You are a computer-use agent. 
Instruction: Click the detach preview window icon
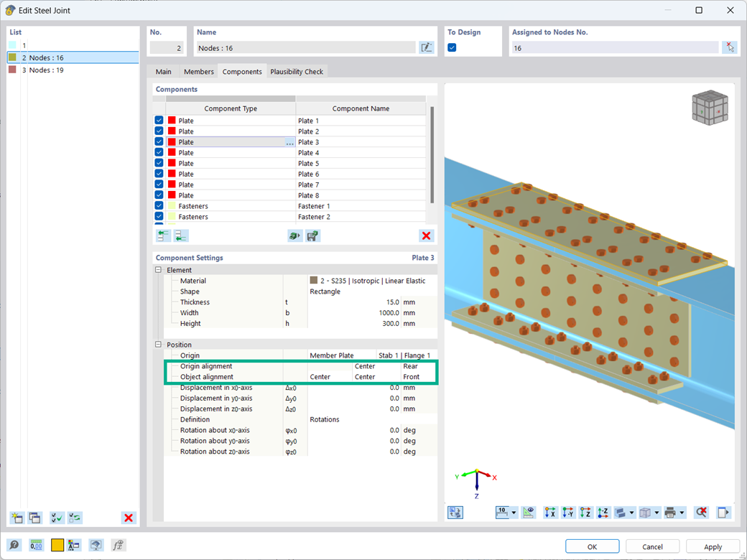click(x=723, y=513)
